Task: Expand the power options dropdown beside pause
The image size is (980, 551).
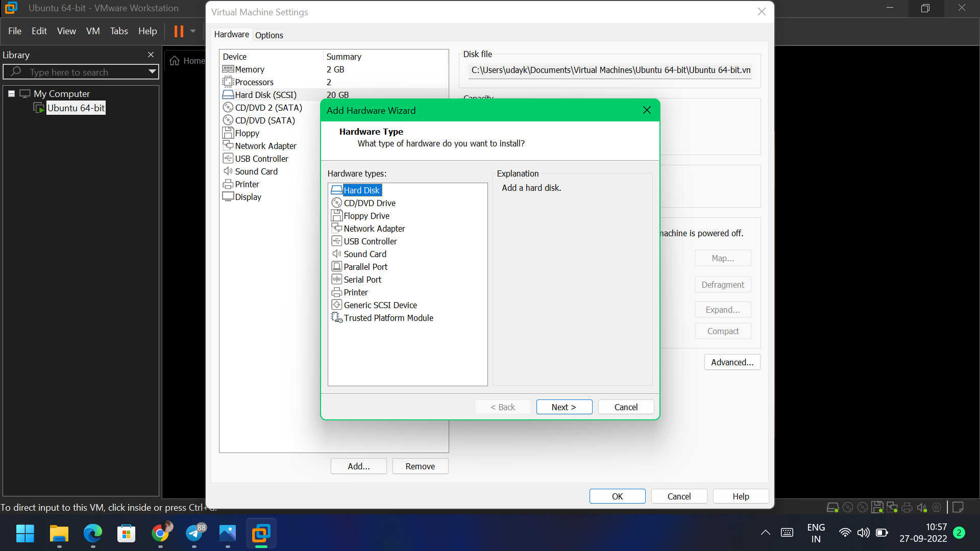Action: [193, 31]
